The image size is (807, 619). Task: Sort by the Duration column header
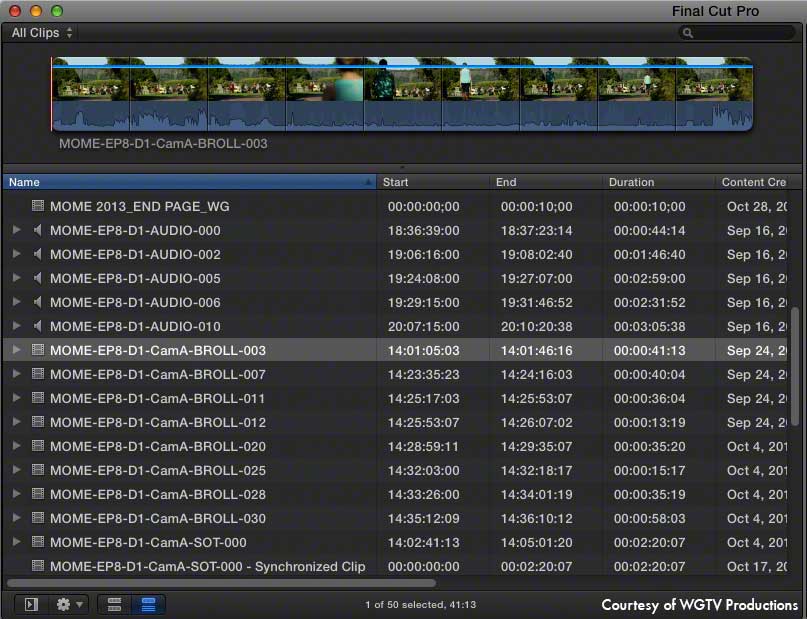[x=658, y=182]
